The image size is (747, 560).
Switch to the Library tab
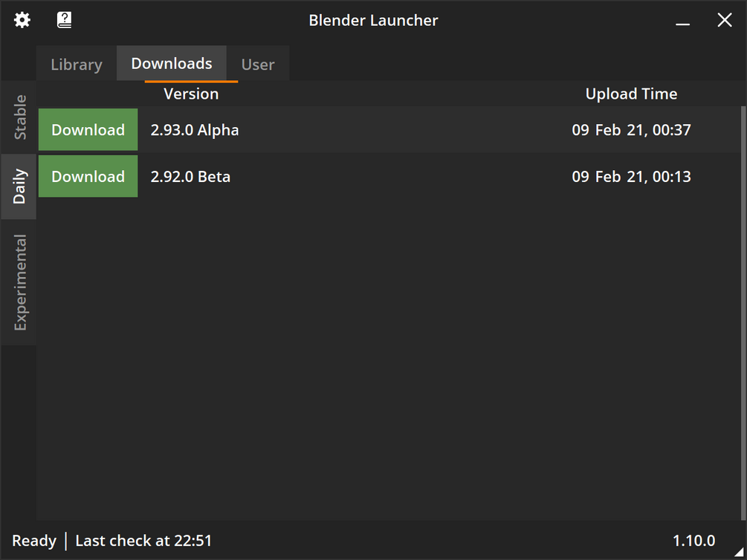(x=77, y=64)
